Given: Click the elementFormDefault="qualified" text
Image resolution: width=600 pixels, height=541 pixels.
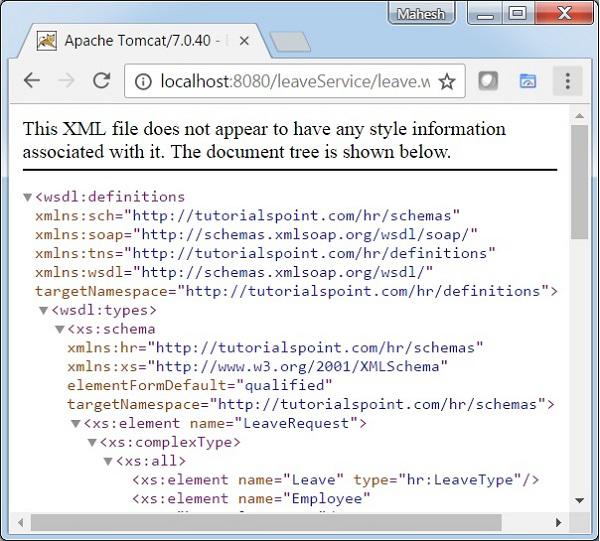Looking at the screenshot, I should point(199,385).
